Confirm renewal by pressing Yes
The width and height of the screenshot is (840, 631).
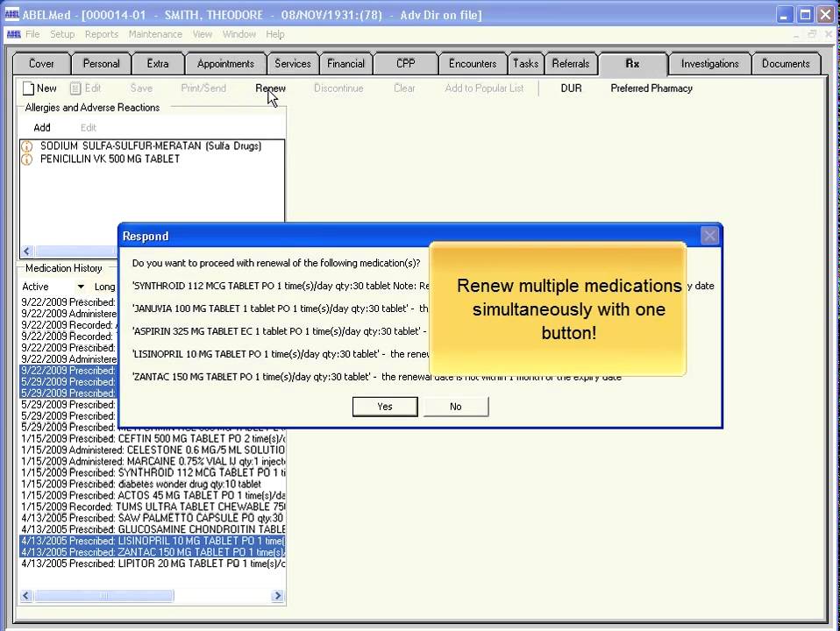coord(384,407)
